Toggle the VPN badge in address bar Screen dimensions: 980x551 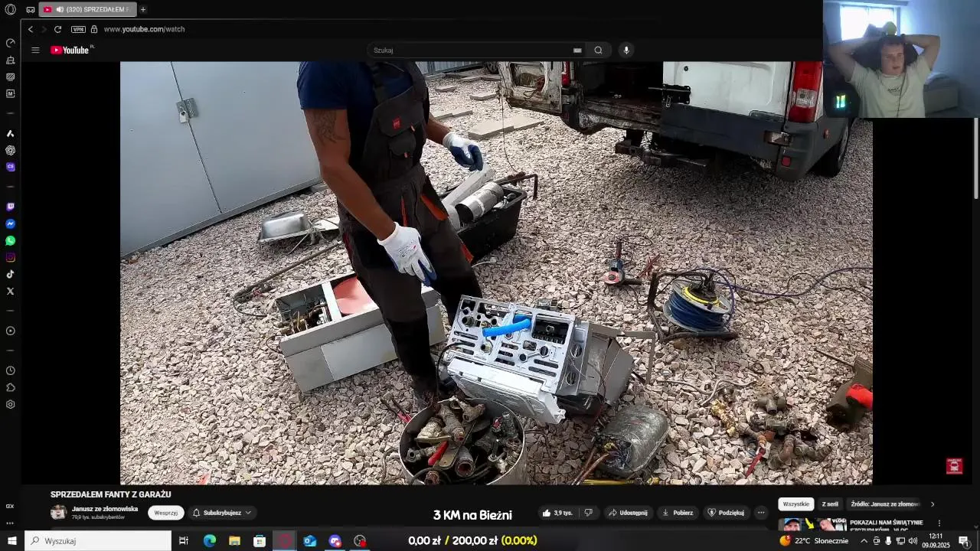78,29
